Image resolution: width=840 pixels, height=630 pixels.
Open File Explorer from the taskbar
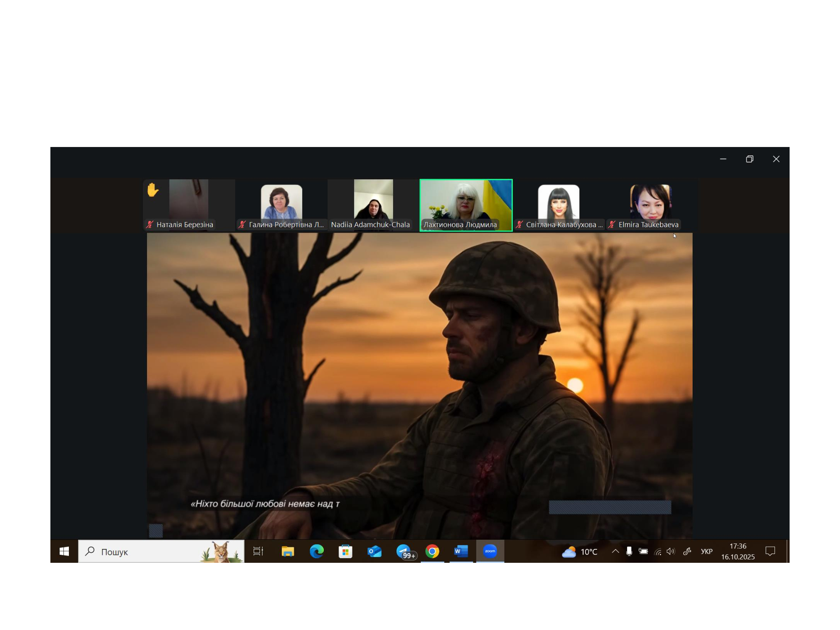tap(288, 551)
